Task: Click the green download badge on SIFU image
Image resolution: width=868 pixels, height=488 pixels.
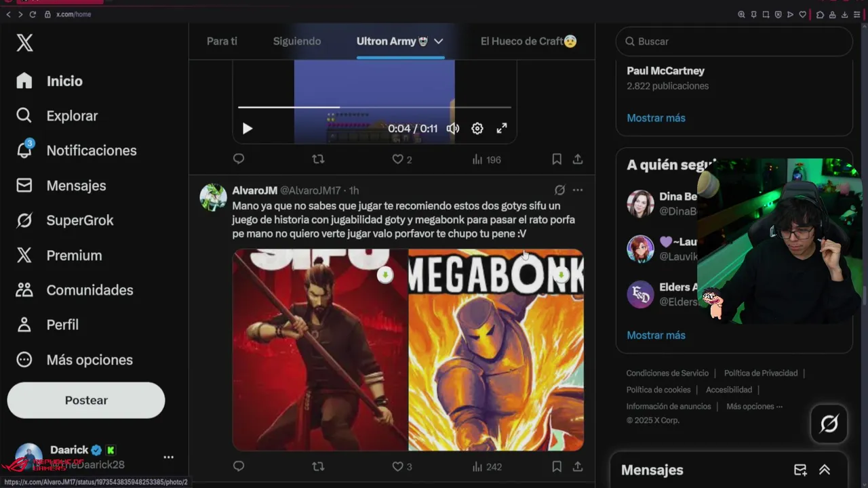Action: tap(385, 275)
